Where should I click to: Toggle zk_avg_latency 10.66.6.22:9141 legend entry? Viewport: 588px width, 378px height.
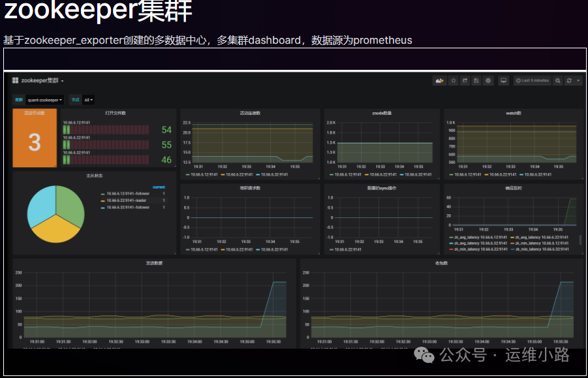point(538,237)
